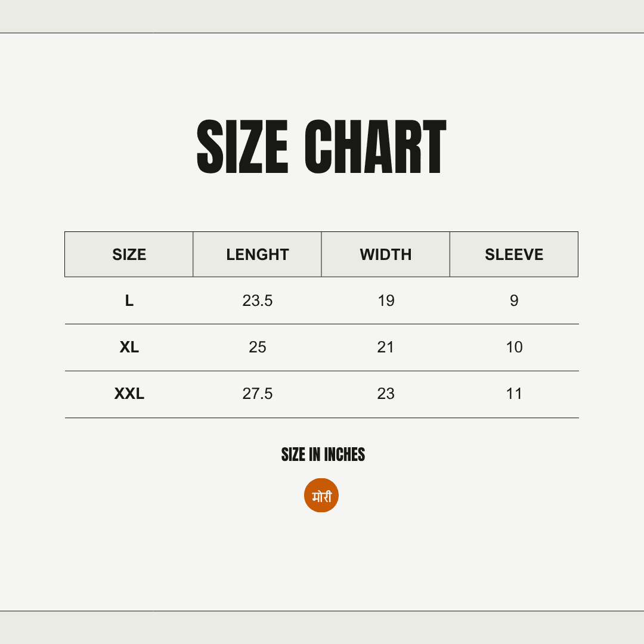This screenshot has height=644, width=644.
Task: Click the XL sleeve value 10
Action: [514, 347]
